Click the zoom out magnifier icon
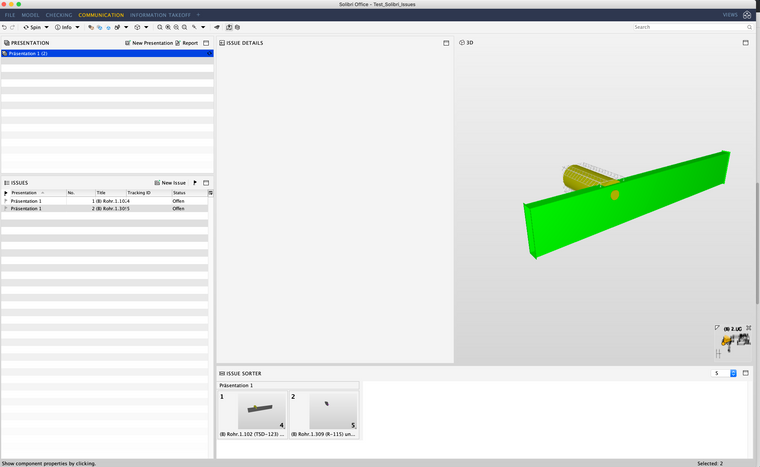The image size is (760, 467). tap(176, 27)
